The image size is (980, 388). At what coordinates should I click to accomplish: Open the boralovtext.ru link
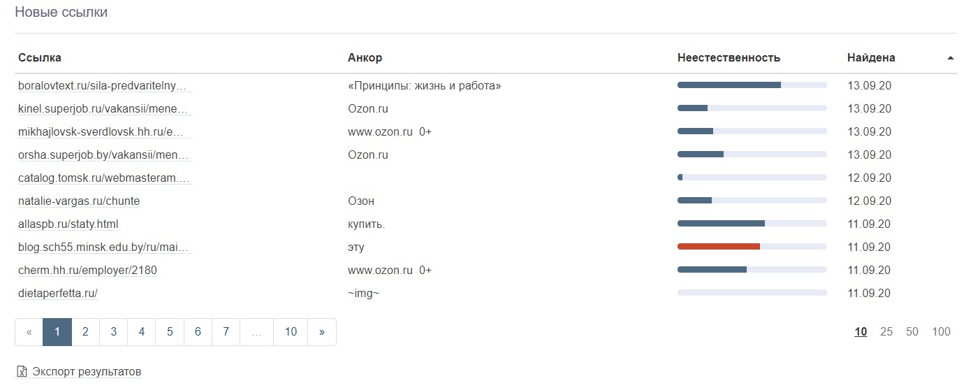pos(103,86)
